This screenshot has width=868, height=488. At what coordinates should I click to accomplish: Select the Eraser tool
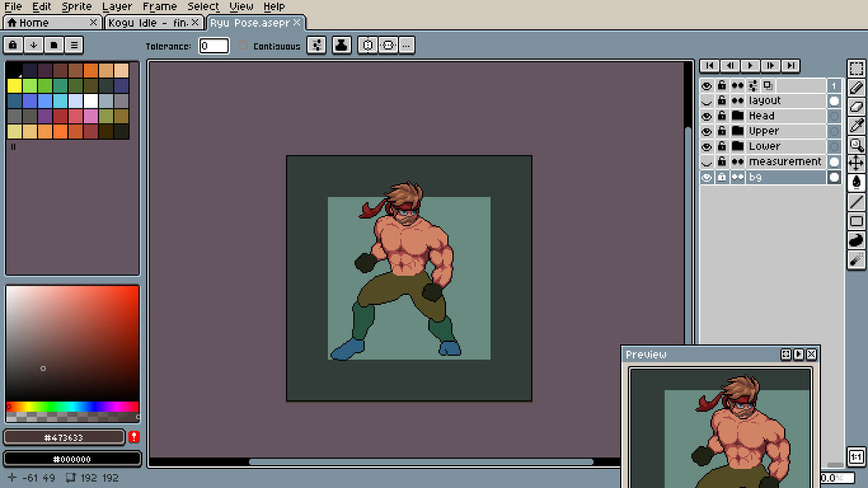[856, 107]
